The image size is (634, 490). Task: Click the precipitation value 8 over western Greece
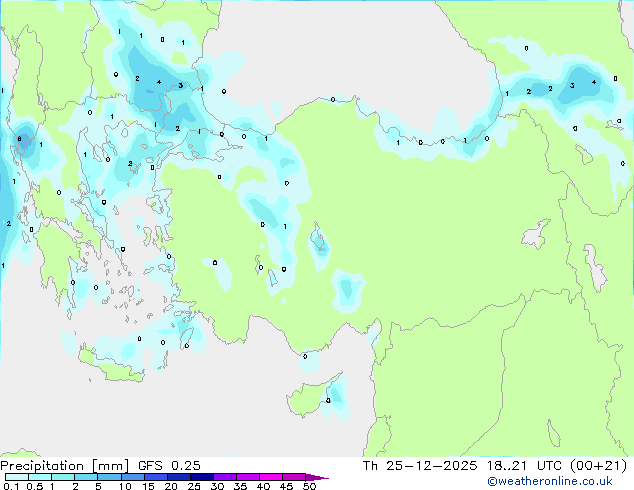(19, 139)
